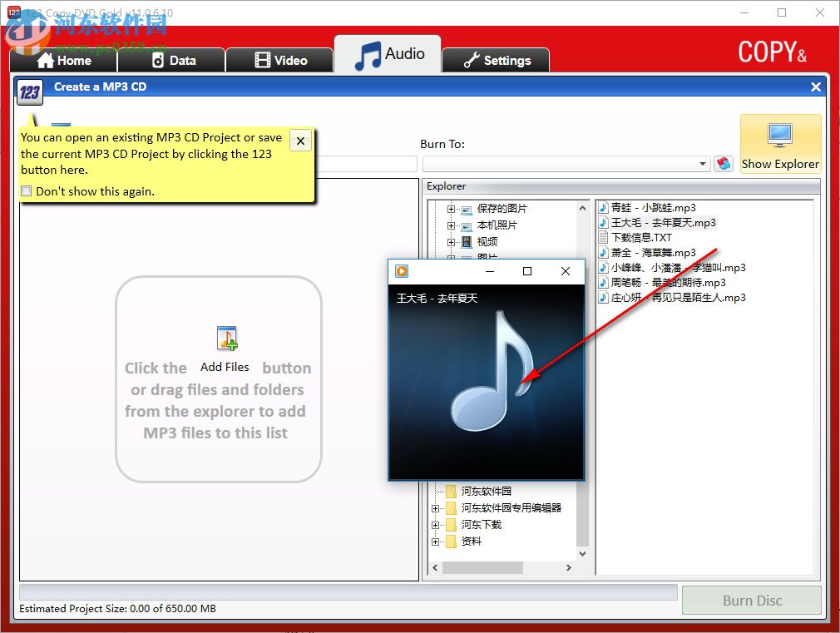The image size is (840, 633).
Task: Close the Create a MP3 CD panel
Action: coord(815,87)
